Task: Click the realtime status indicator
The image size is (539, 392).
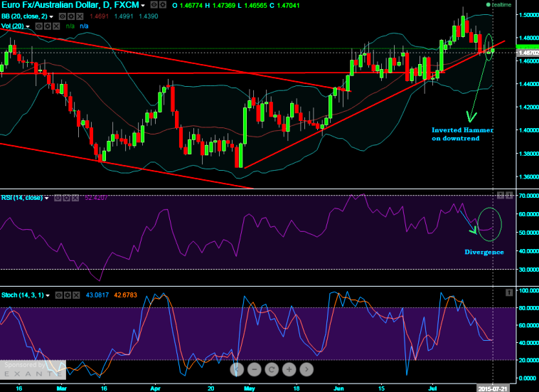Action: [x=498, y=5]
